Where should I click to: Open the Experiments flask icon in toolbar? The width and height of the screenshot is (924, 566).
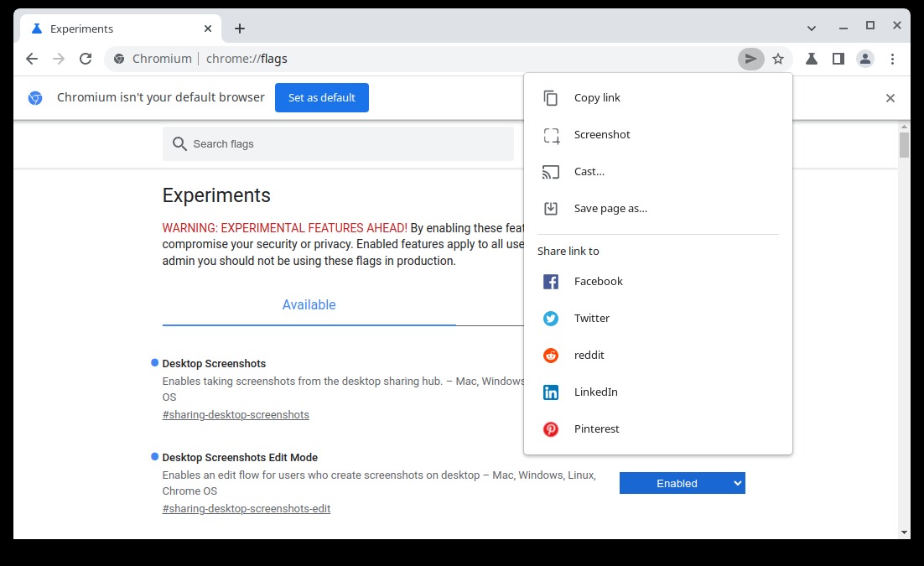(x=811, y=59)
